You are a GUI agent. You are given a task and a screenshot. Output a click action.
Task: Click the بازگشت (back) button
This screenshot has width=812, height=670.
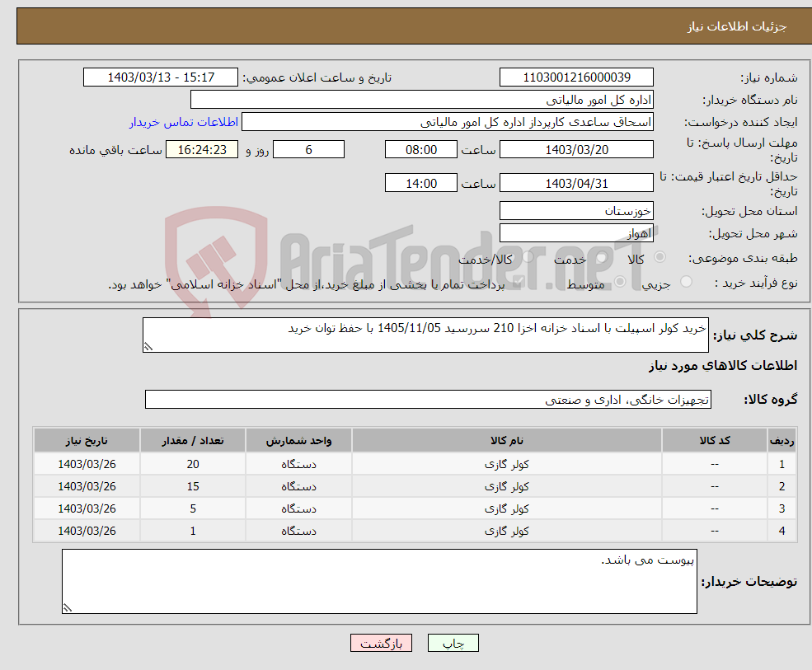coord(381,643)
